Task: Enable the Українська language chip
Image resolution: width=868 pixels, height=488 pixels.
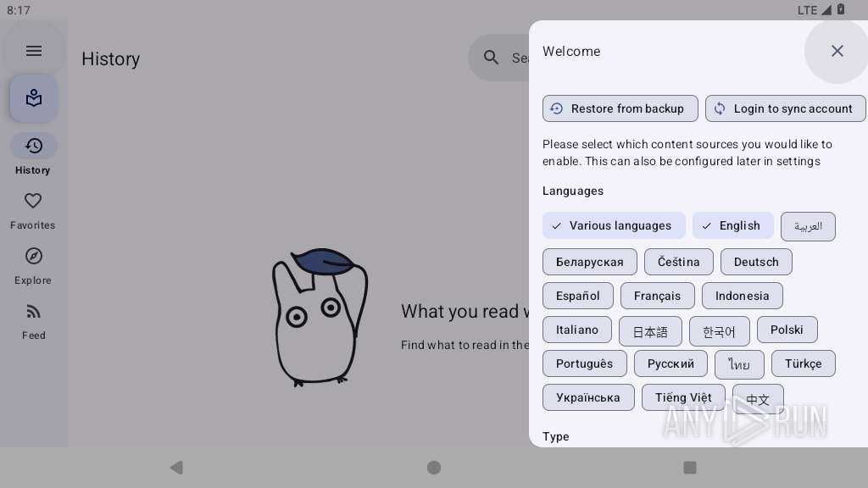Action: 588,397
